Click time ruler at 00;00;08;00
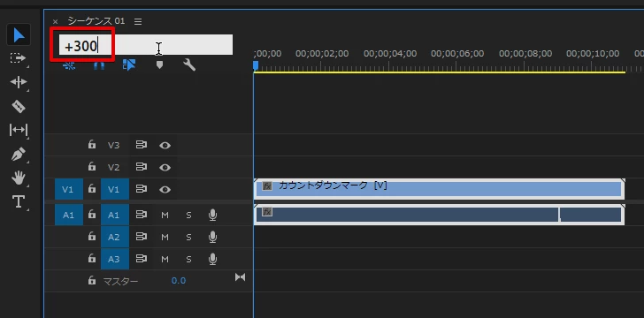The image size is (644, 318). point(525,53)
